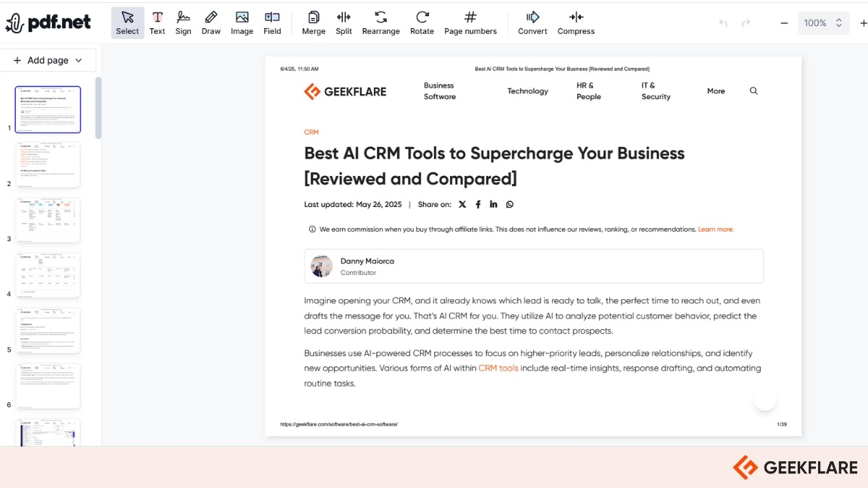Open the Merge tool

(314, 22)
